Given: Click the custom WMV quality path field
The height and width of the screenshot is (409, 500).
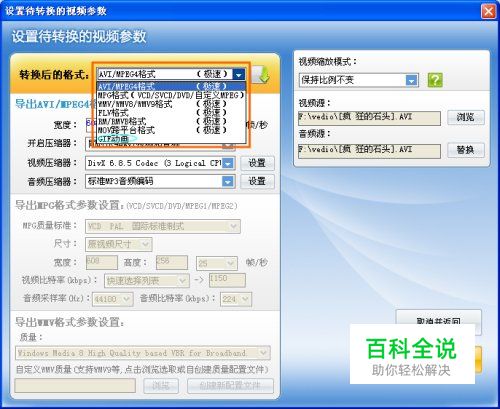Looking at the screenshot, I should click(75, 386).
